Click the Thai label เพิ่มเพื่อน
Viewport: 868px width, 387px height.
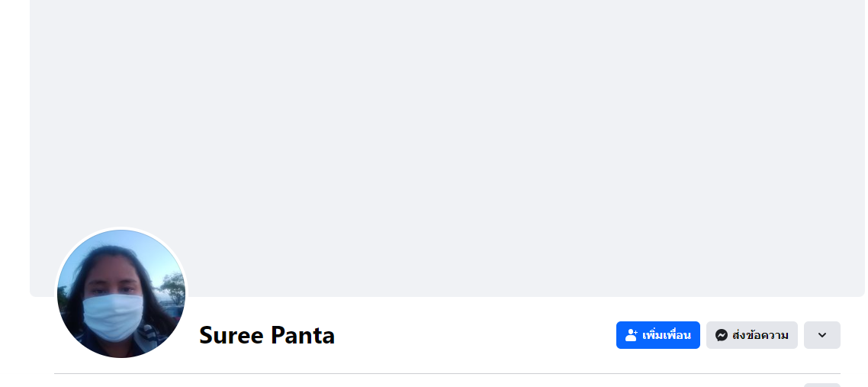[x=667, y=335]
